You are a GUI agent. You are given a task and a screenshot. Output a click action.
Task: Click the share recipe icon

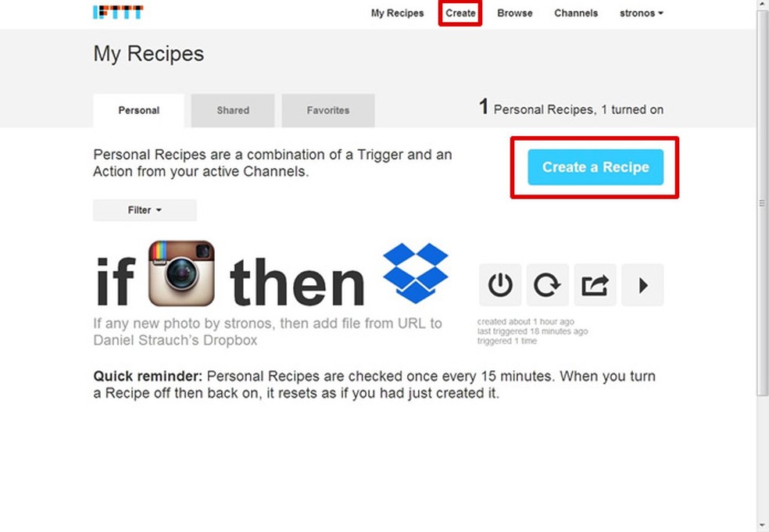595,285
